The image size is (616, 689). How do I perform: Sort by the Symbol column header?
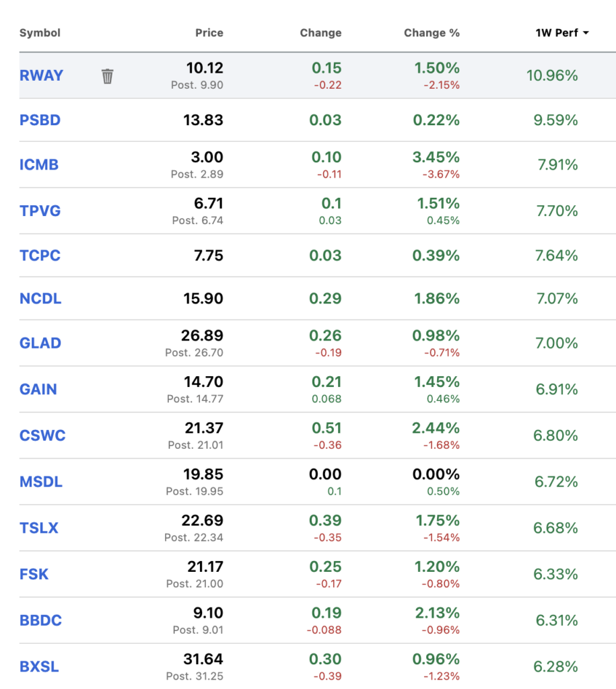40,33
